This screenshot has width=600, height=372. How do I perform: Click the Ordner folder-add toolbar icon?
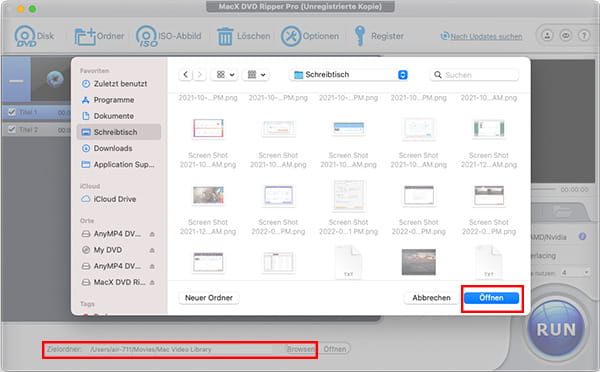[85, 36]
